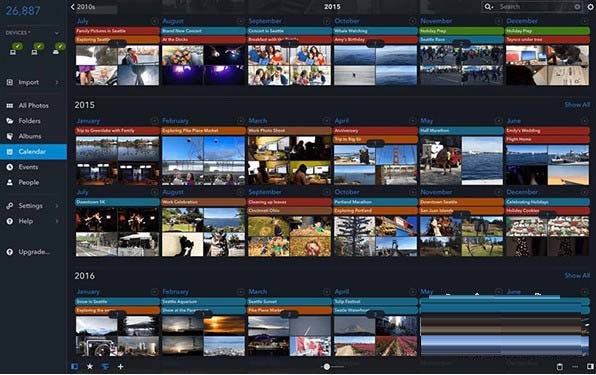
Task: Adjust the thumbnail size slider
Action: click(x=327, y=366)
